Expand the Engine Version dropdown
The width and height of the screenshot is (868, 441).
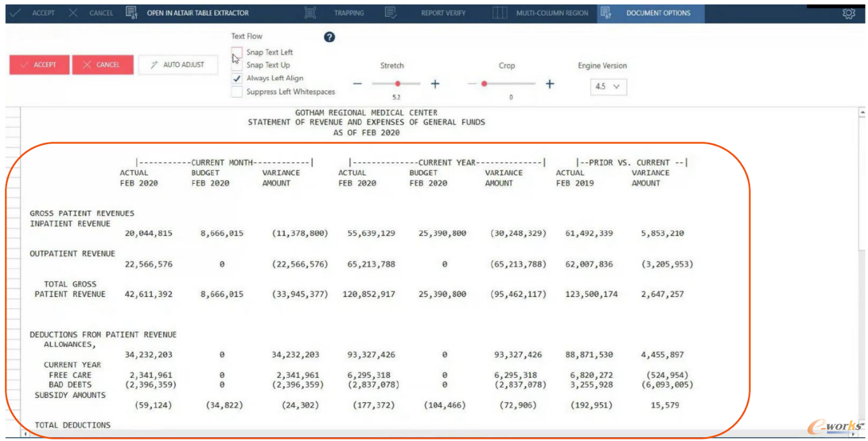(x=608, y=87)
